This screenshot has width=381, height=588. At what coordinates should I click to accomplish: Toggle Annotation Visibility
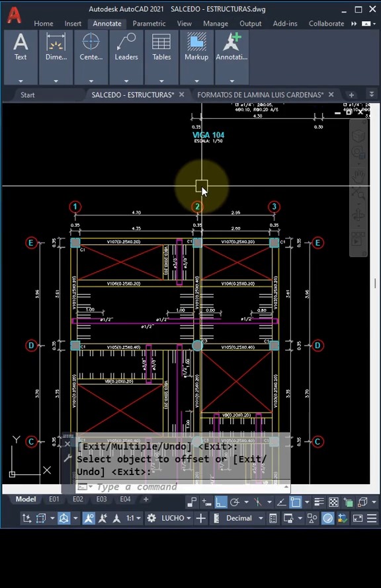[89, 518]
